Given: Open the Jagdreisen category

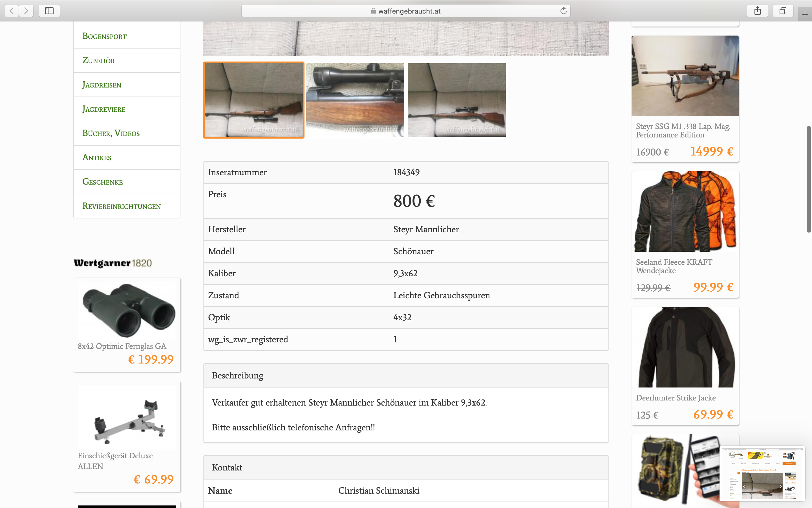Looking at the screenshot, I should [127, 85].
